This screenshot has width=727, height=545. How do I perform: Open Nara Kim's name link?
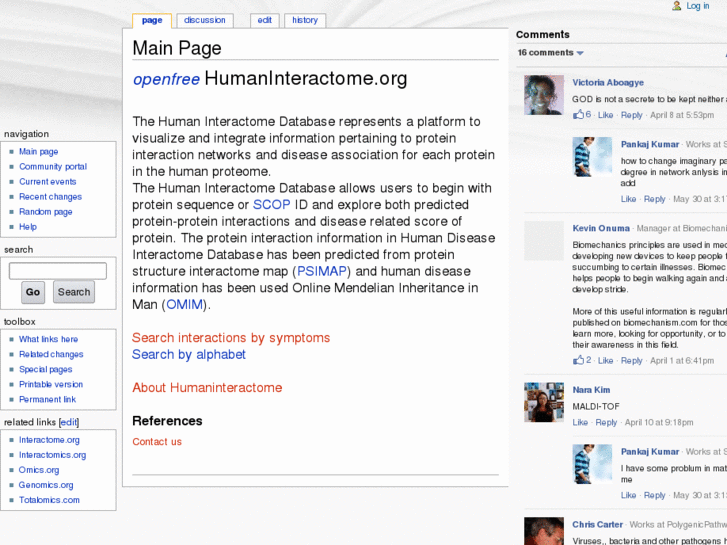tap(591, 390)
